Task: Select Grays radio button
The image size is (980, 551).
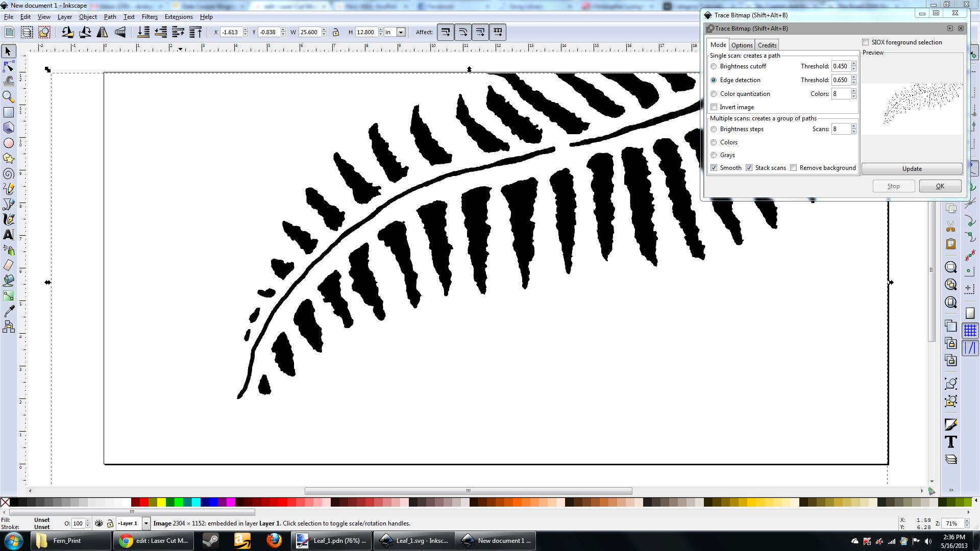Action: (x=714, y=155)
